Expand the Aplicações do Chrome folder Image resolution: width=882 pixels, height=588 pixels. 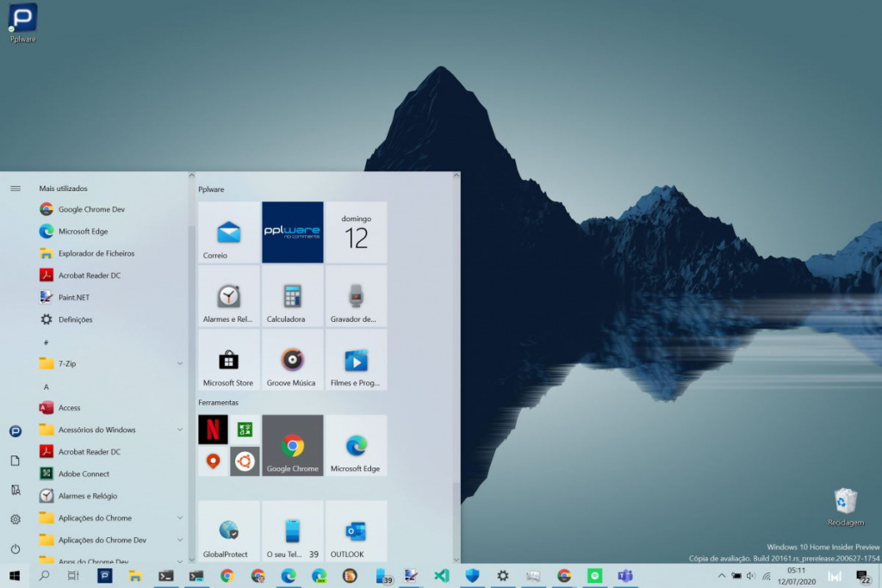click(179, 517)
